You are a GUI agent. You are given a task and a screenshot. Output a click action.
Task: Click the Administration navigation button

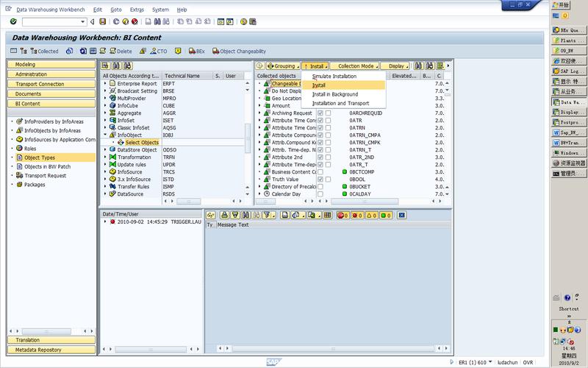pyautogui.click(x=51, y=74)
